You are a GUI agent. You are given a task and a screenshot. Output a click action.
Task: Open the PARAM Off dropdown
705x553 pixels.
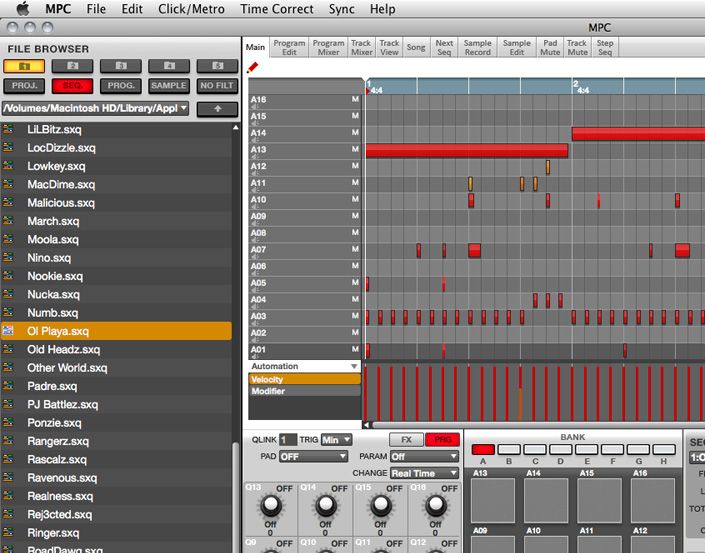coord(424,457)
